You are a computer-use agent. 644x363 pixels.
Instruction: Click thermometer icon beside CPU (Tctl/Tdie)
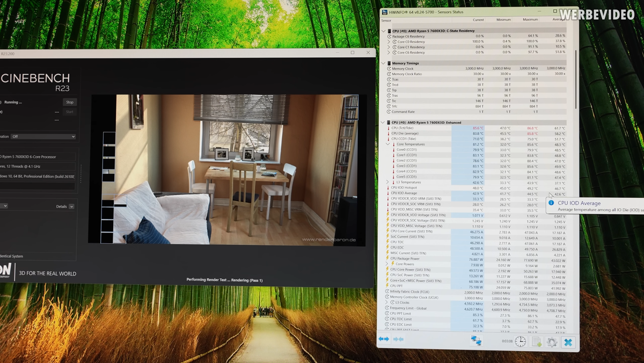(388, 128)
